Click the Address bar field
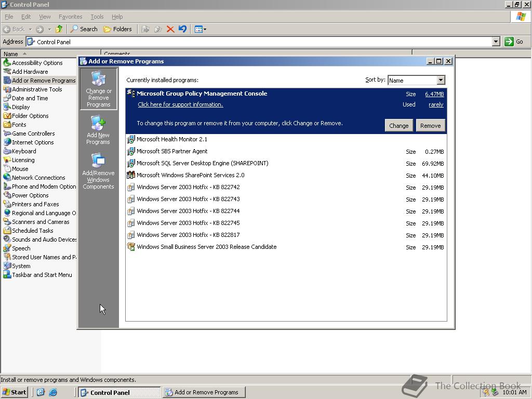The width and height of the screenshot is (532, 399). [259, 42]
